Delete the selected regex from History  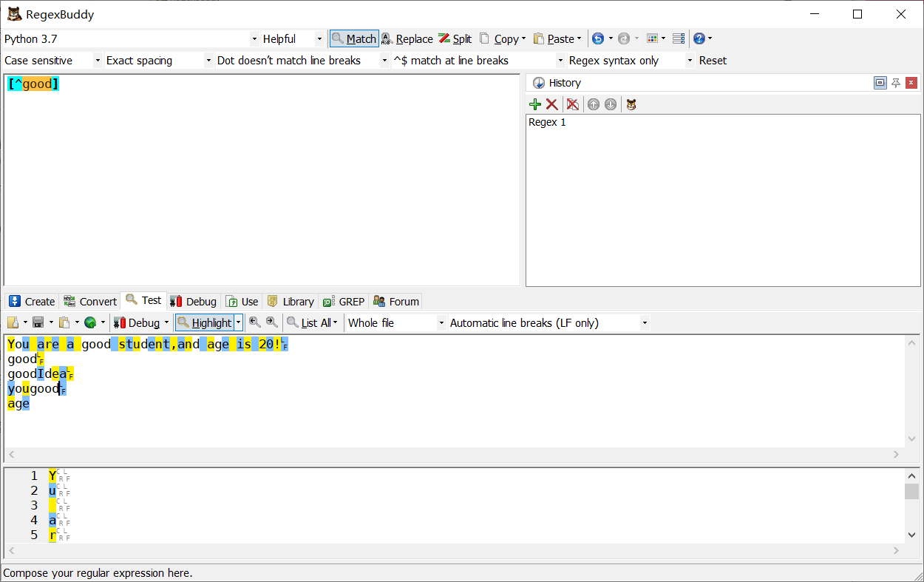552,104
